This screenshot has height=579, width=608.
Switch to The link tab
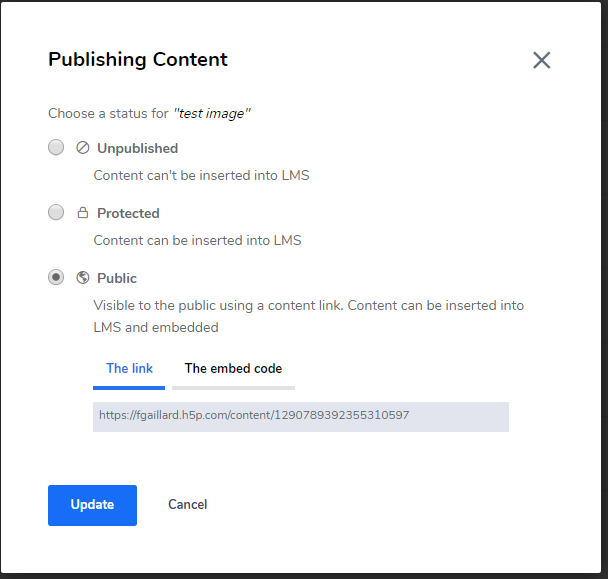pos(129,374)
